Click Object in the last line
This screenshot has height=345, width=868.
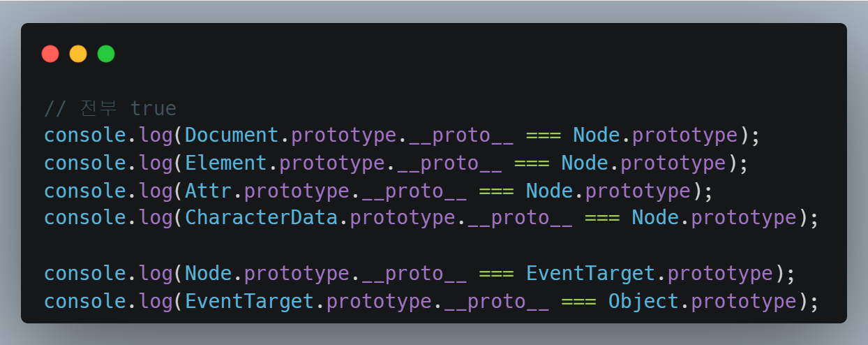(x=643, y=301)
